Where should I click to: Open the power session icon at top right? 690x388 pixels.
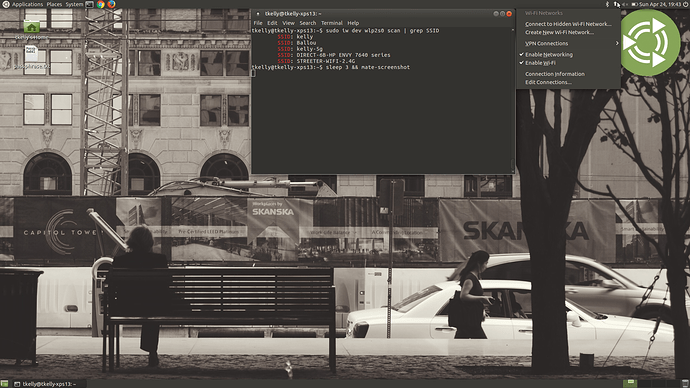coord(686,4)
